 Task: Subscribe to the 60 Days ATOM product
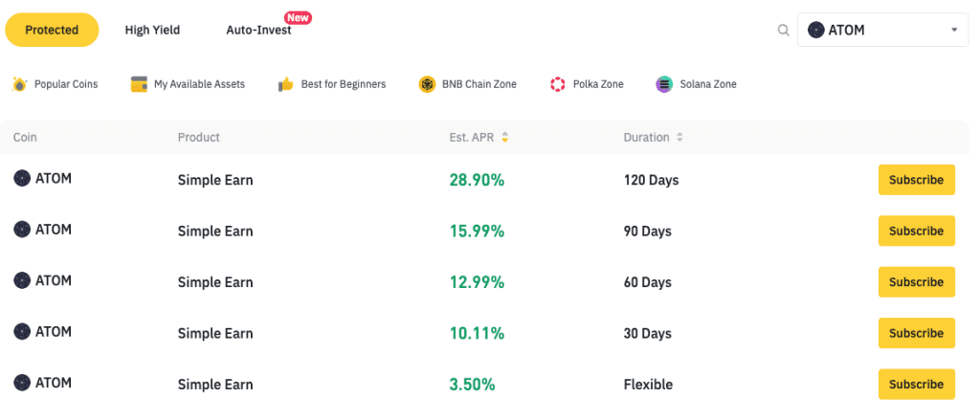[x=916, y=282]
